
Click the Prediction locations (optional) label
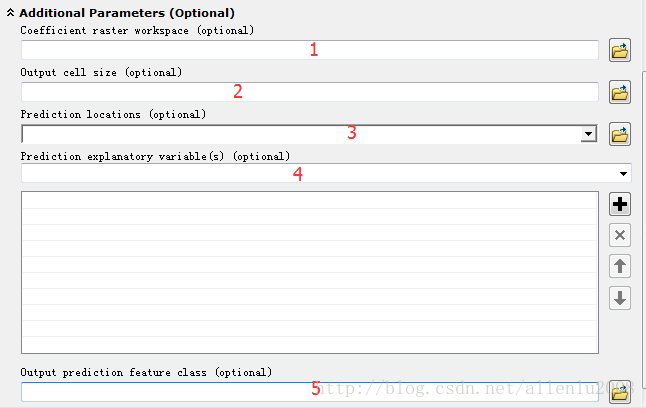click(x=113, y=114)
